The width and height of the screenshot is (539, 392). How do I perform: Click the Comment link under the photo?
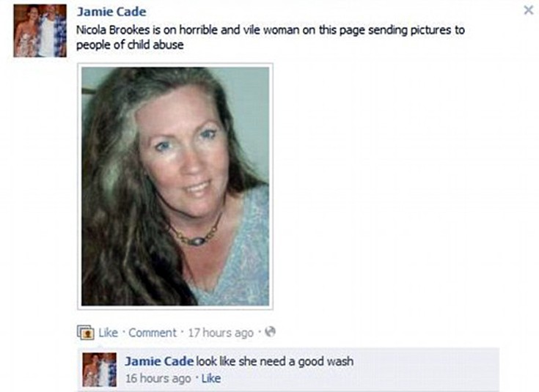click(153, 333)
